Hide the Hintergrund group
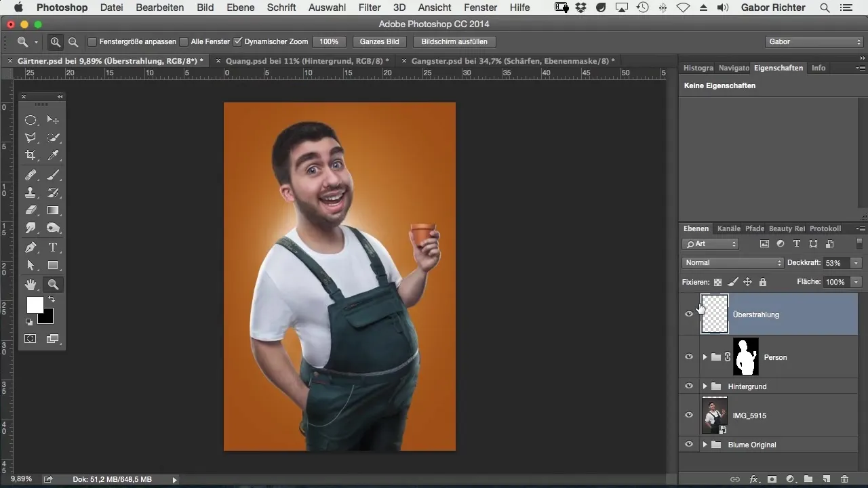 pos(689,386)
